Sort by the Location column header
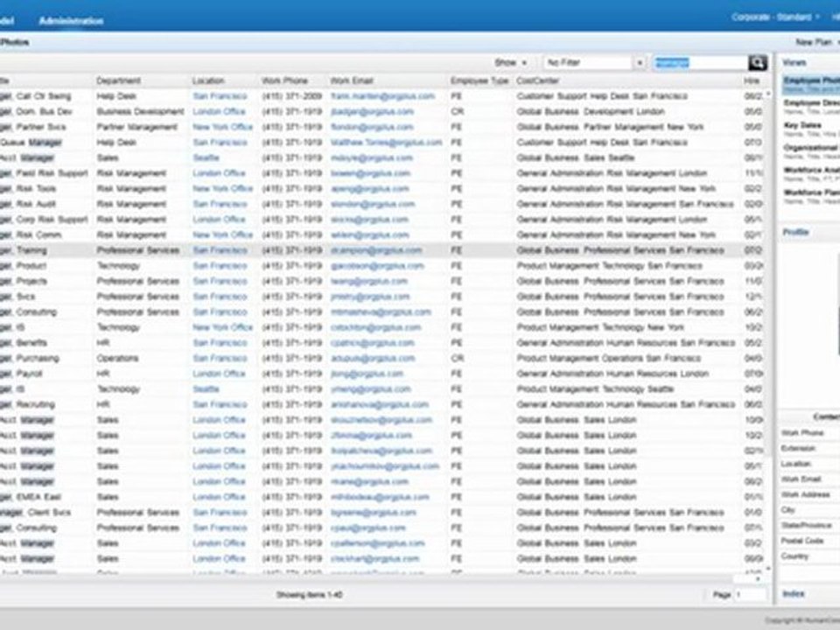840x630 pixels. [208, 80]
